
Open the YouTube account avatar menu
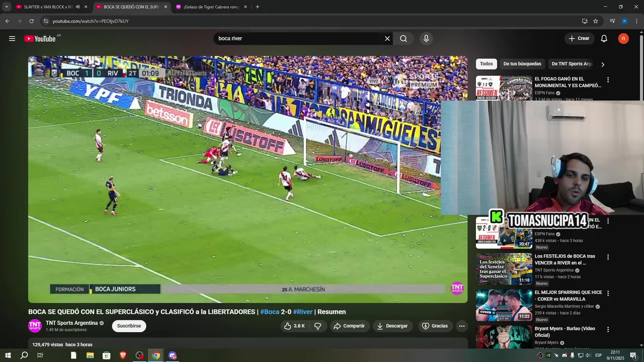pyautogui.click(x=623, y=39)
